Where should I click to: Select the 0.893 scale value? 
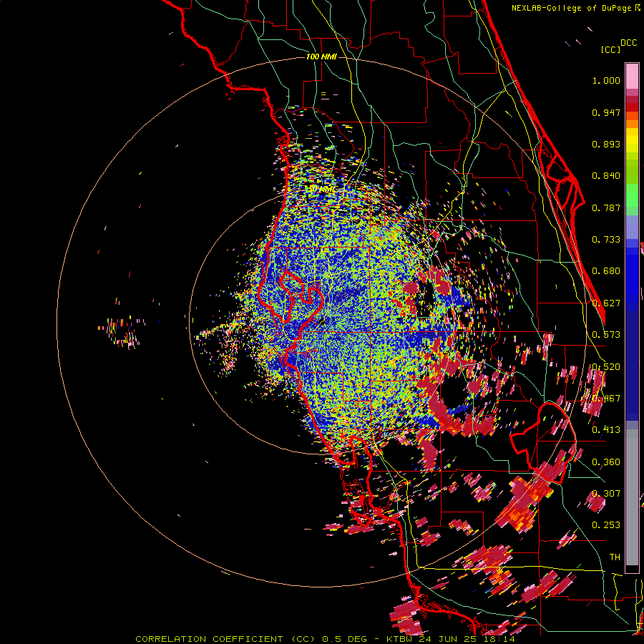(x=606, y=144)
